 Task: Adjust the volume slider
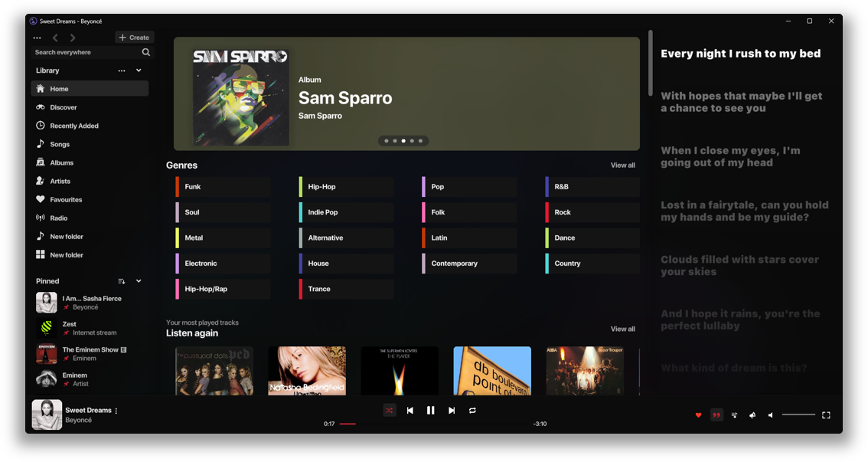[x=798, y=415]
